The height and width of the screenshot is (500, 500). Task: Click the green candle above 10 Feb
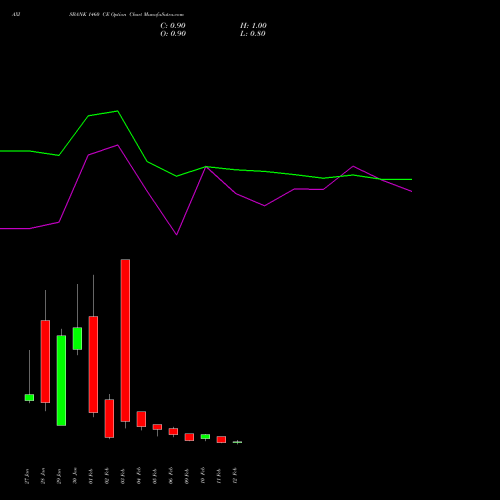pyautogui.click(x=205, y=436)
